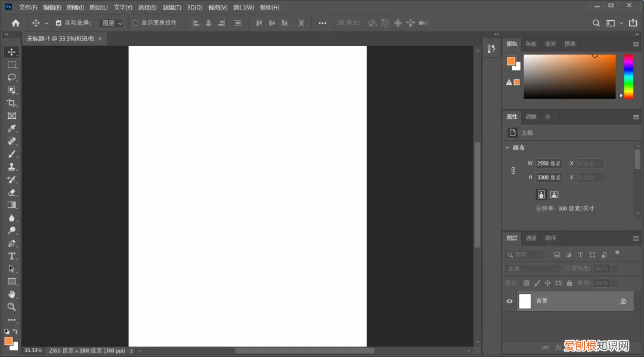The image size is (644, 357).
Task: Switch to the 通道 tab
Action: (x=531, y=238)
